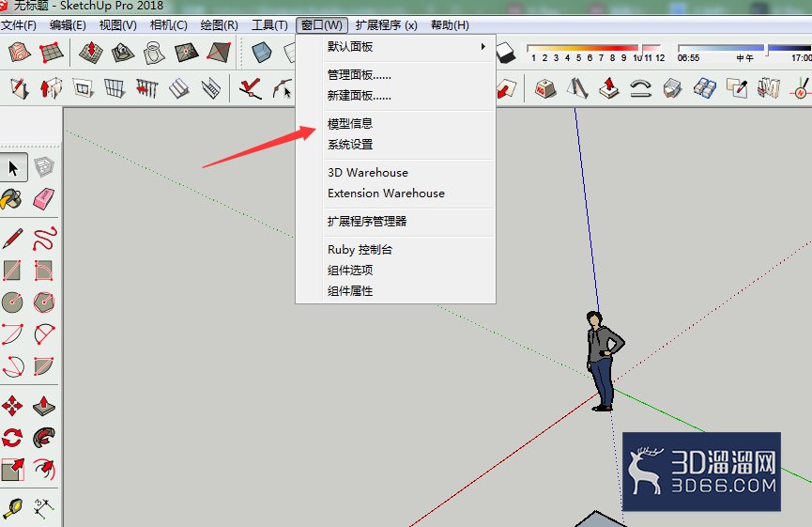Select the Tape Measure tool
Screen dimensions: 812x527
(12, 509)
